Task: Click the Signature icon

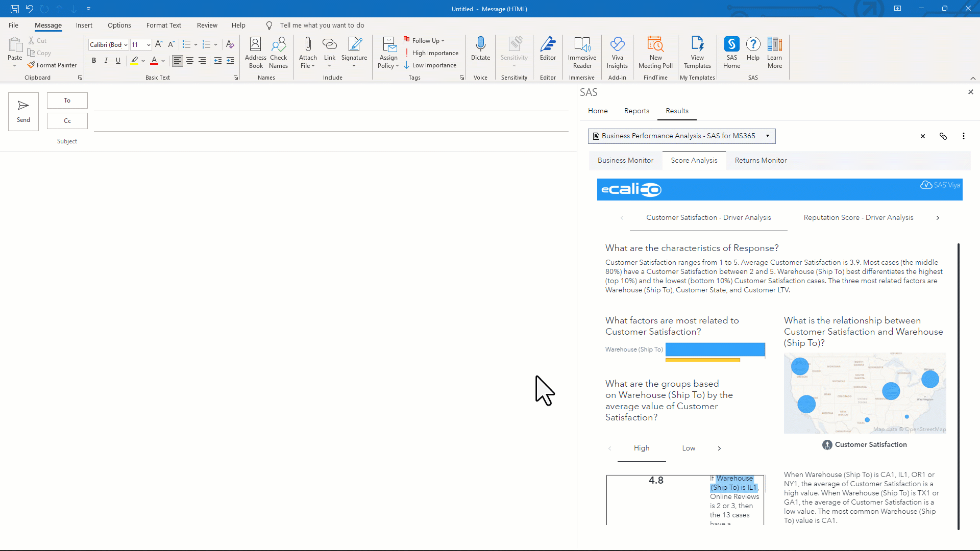Action: click(x=354, y=44)
